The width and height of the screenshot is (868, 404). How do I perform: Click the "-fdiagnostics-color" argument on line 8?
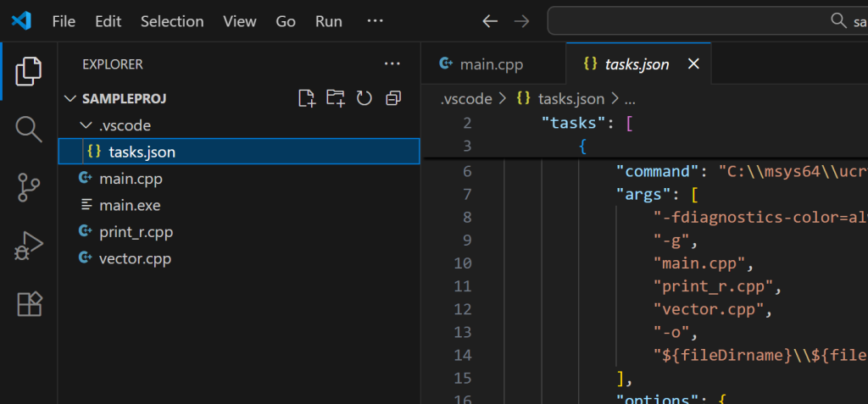click(760, 218)
